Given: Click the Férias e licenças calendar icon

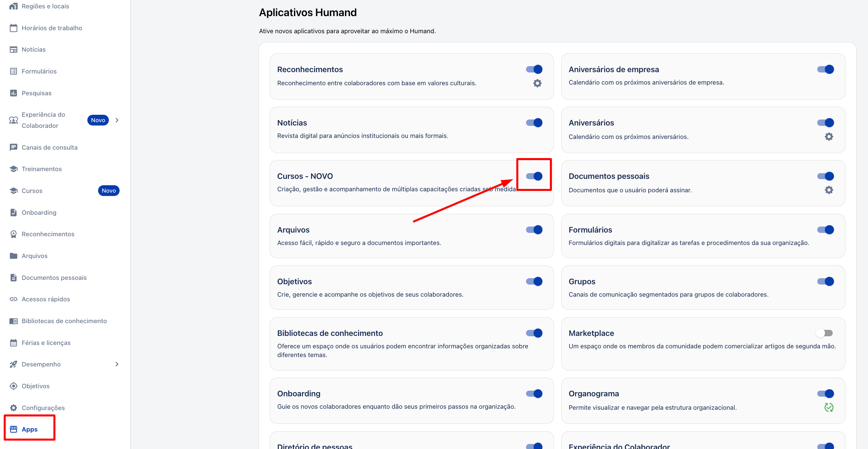Looking at the screenshot, I should (13, 343).
